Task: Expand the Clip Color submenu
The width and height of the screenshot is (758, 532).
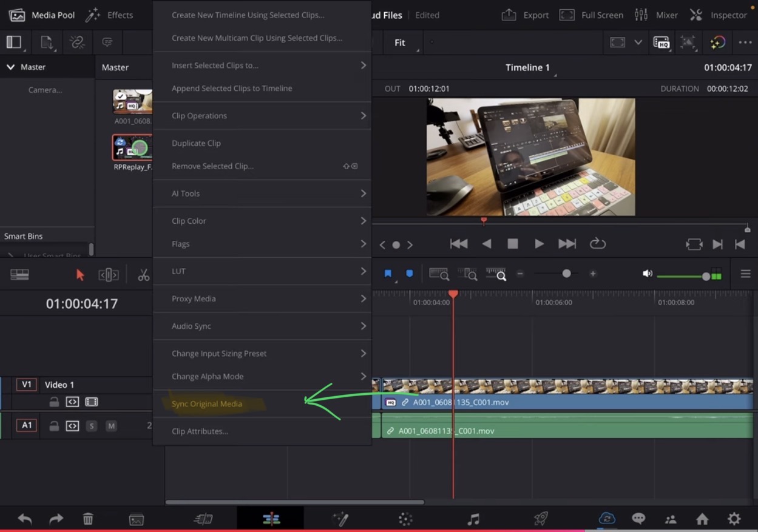Action: click(262, 221)
